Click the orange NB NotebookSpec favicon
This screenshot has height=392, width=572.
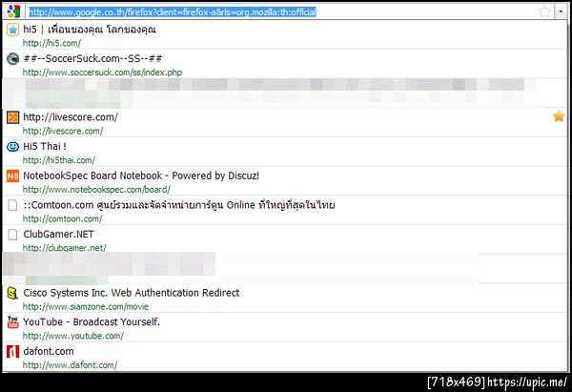pyautogui.click(x=12, y=175)
